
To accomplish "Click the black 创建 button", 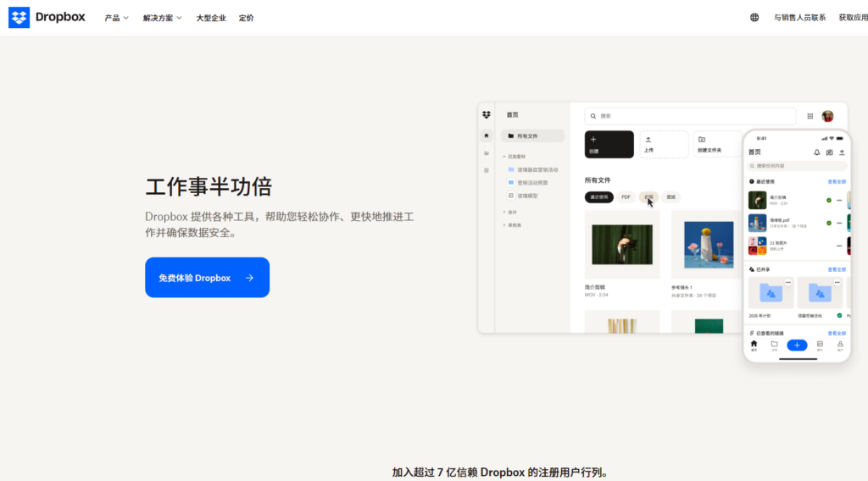I will pyautogui.click(x=609, y=144).
